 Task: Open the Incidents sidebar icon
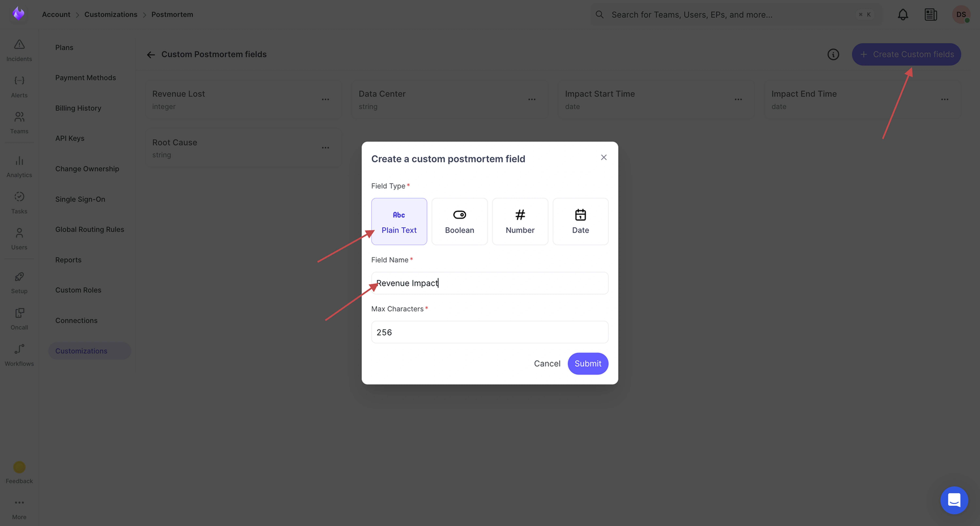point(19,50)
